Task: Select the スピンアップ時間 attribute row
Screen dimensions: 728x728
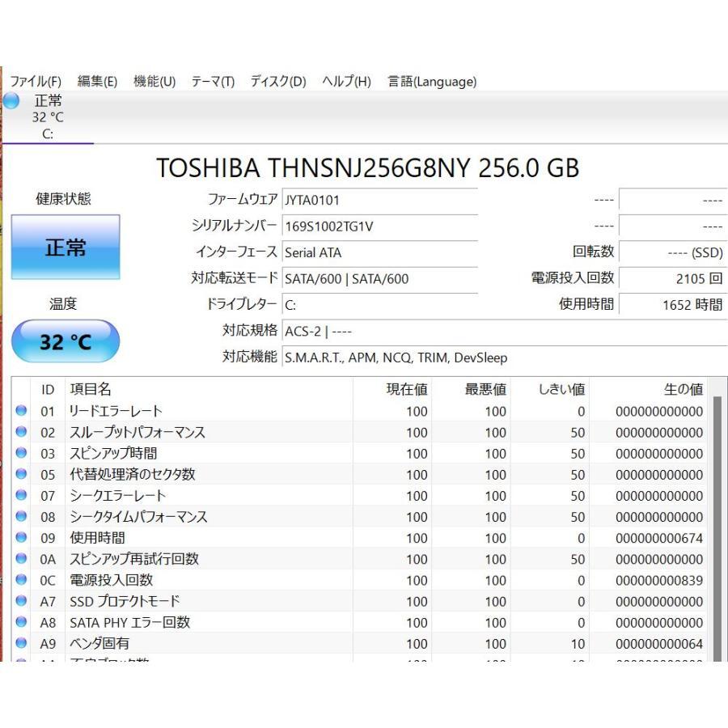Action: [x=359, y=453]
